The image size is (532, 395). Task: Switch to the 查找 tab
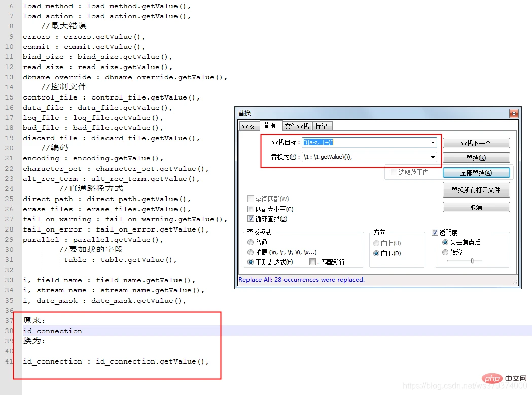248,126
